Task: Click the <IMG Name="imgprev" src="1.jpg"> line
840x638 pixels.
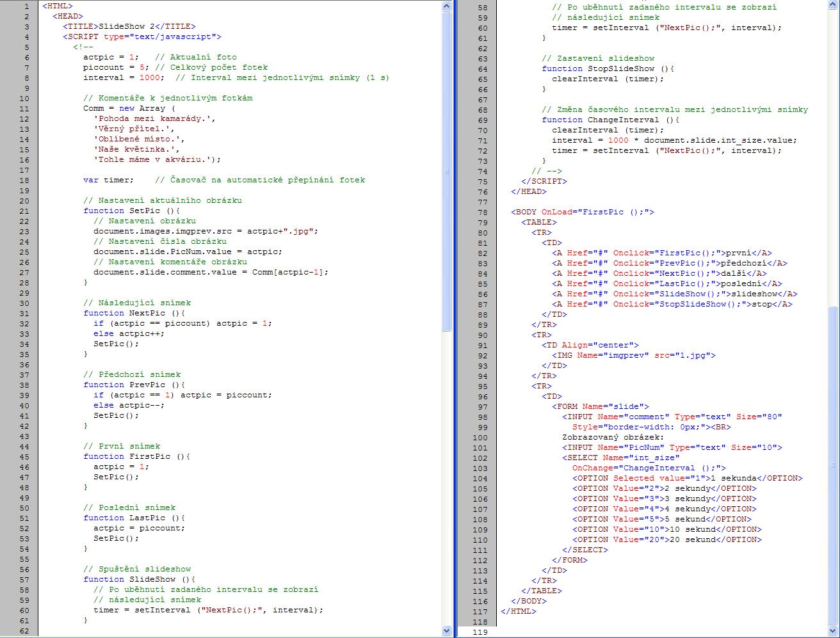Action: 633,355
